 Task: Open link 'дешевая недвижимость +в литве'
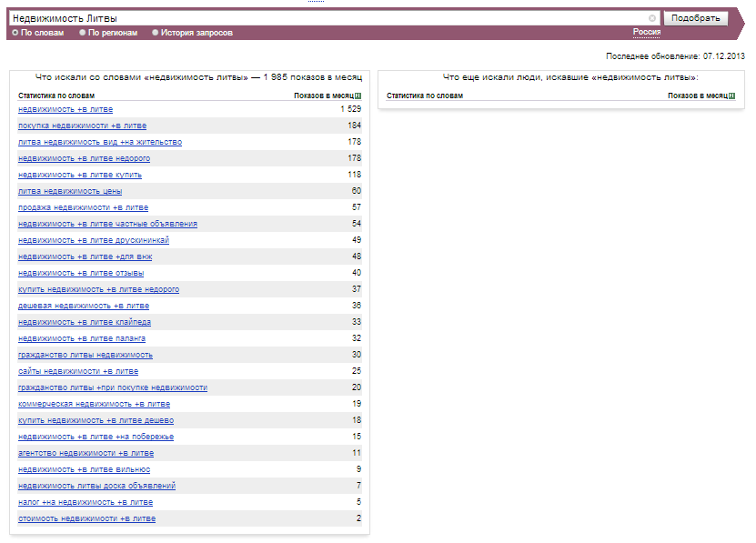84,307
